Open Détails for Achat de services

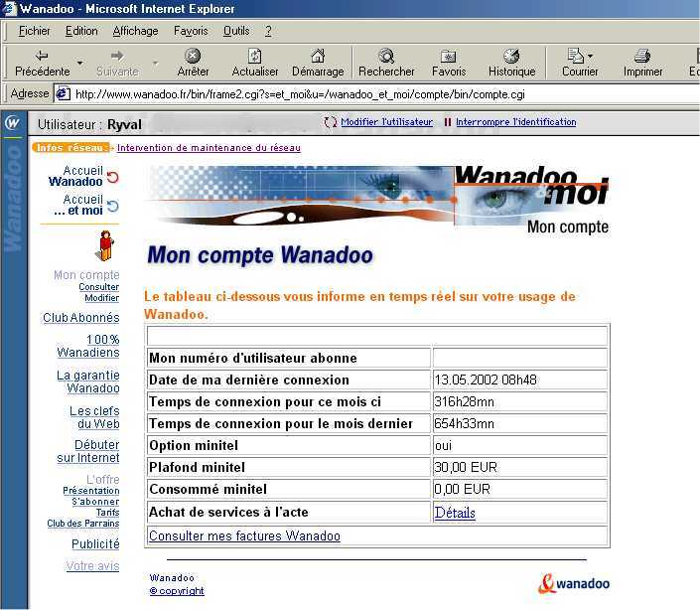(x=455, y=513)
